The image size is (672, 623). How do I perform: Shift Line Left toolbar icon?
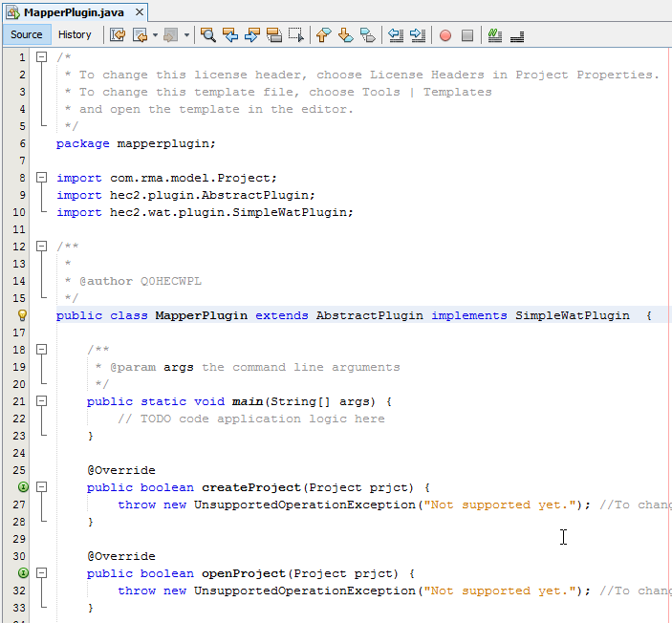click(396, 34)
